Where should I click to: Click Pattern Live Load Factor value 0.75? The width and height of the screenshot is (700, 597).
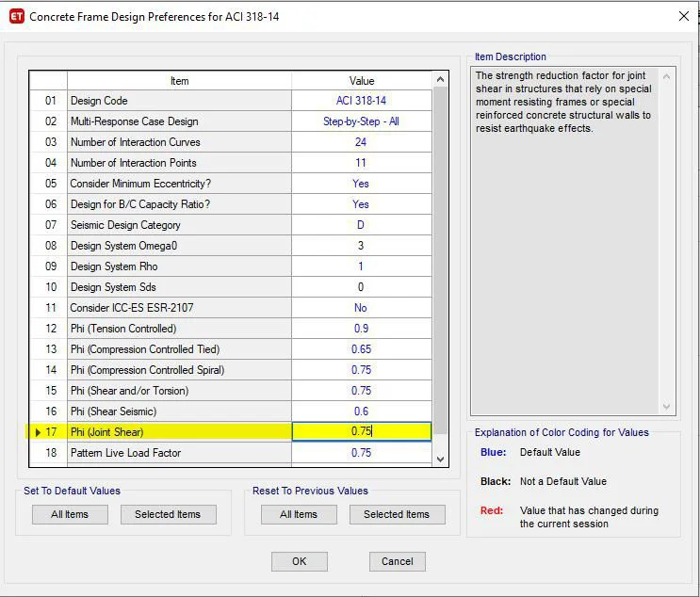362,452
